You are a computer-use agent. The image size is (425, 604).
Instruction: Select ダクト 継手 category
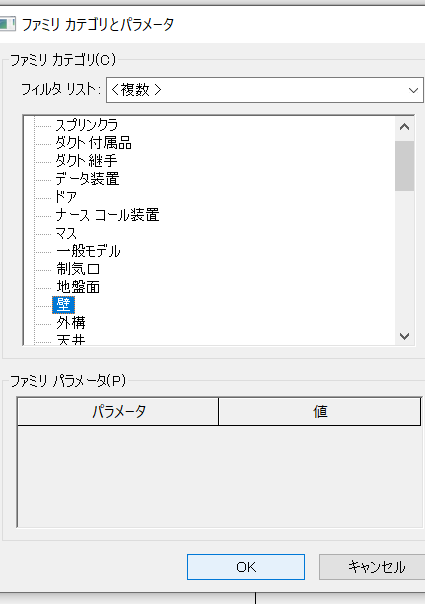pyautogui.click(x=86, y=161)
